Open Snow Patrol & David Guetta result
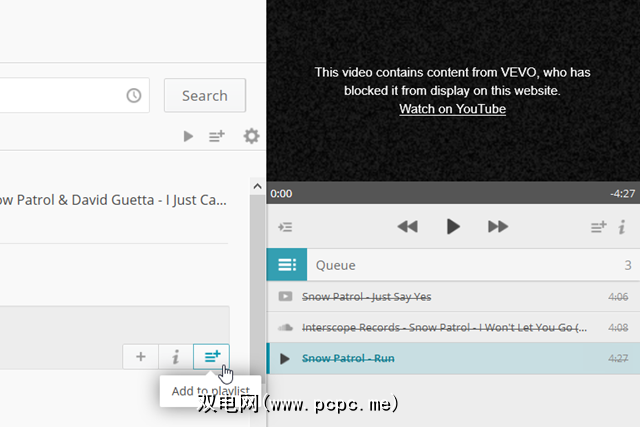Viewport: 640px width, 427px height. [113, 200]
